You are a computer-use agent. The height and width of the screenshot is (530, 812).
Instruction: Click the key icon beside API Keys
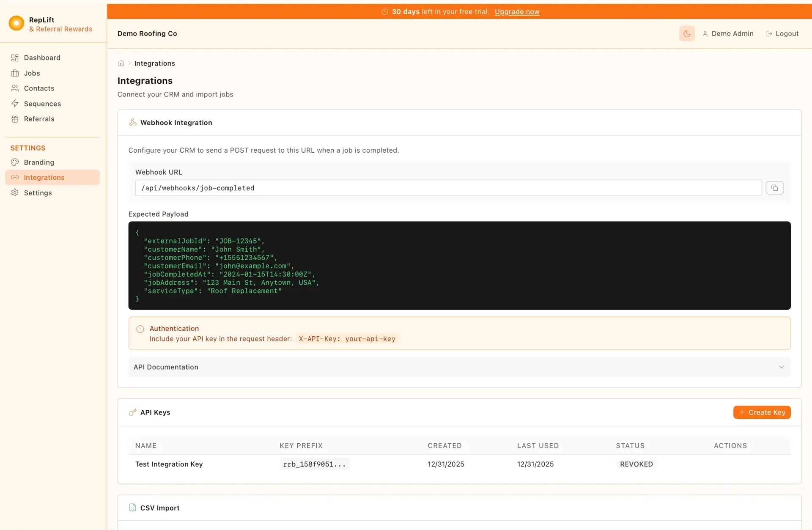(x=132, y=412)
